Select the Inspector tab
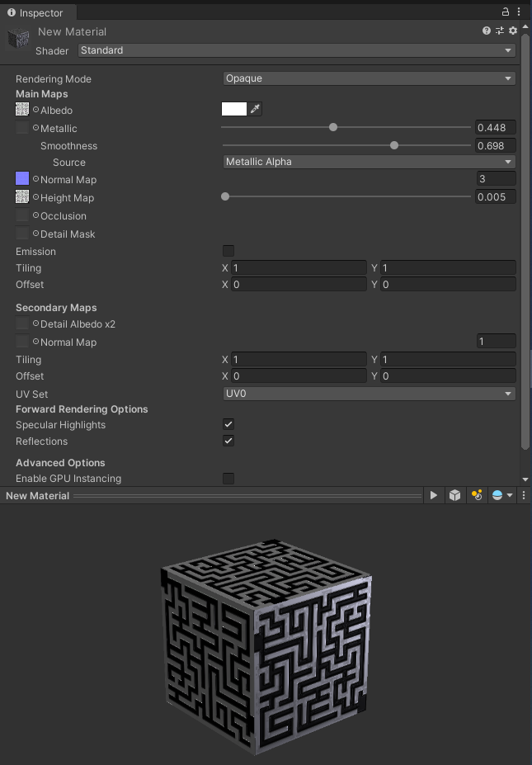This screenshot has height=765, width=532. pos(35,12)
